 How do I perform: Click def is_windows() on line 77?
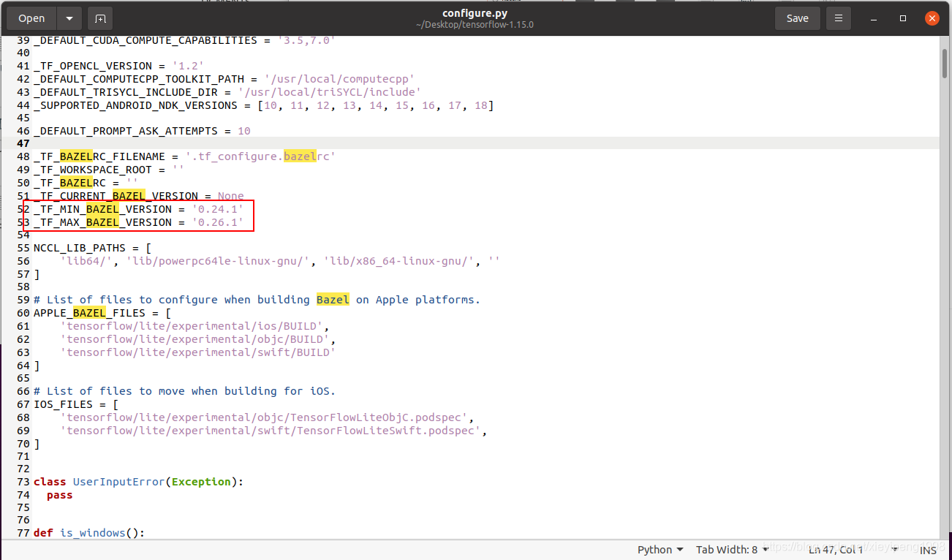tap(89, 533)
